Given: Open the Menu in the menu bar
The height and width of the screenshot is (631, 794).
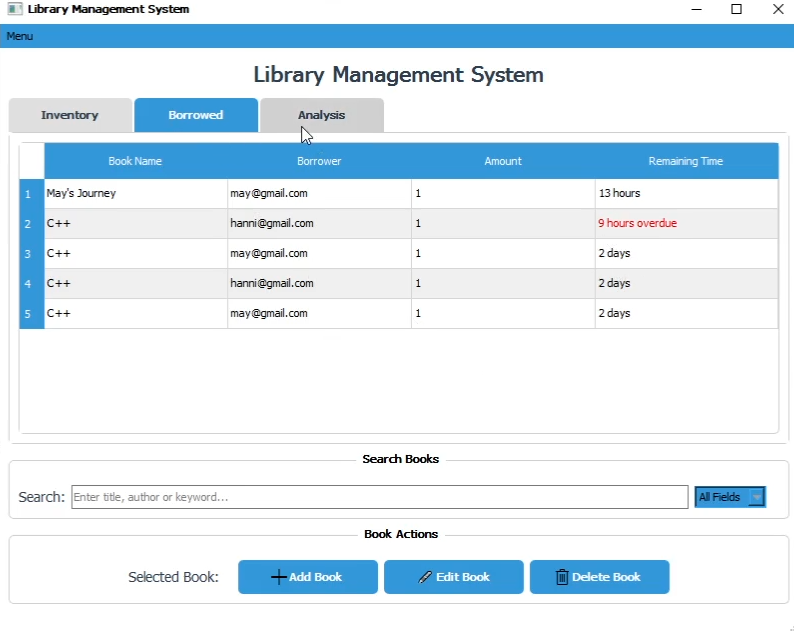Looking at the screenshot, I should coord(20,36).
